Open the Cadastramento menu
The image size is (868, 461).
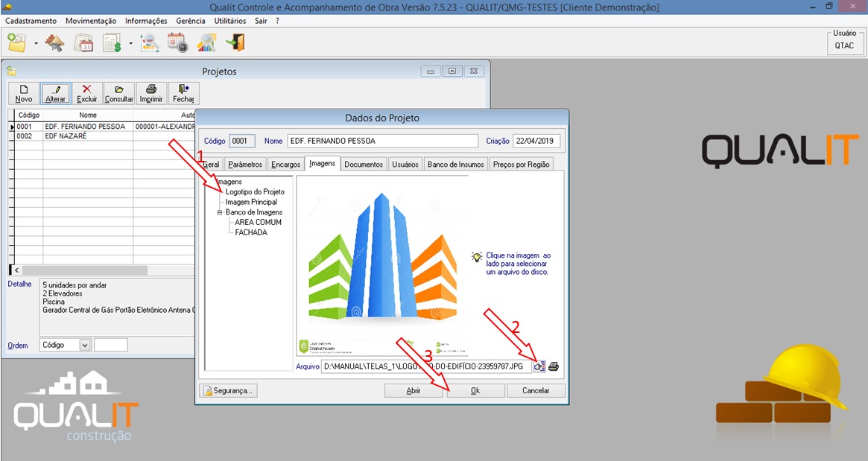(x=31, y=20)
